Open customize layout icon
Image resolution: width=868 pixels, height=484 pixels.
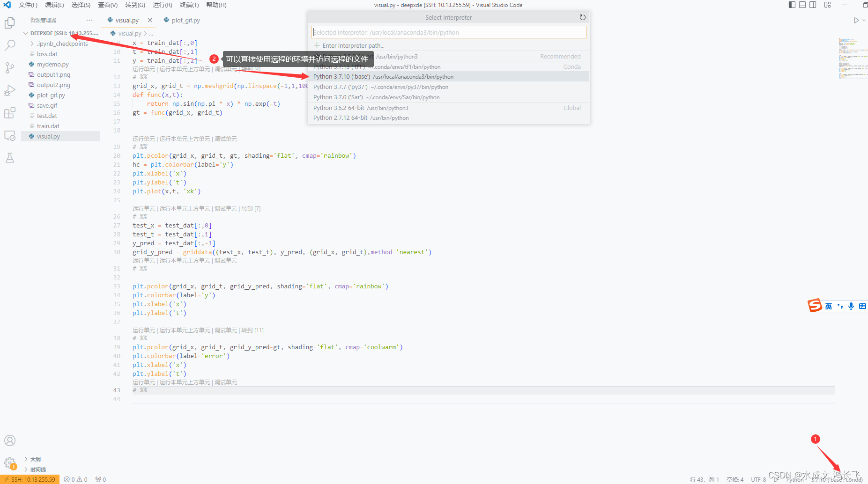click(828, 5)
